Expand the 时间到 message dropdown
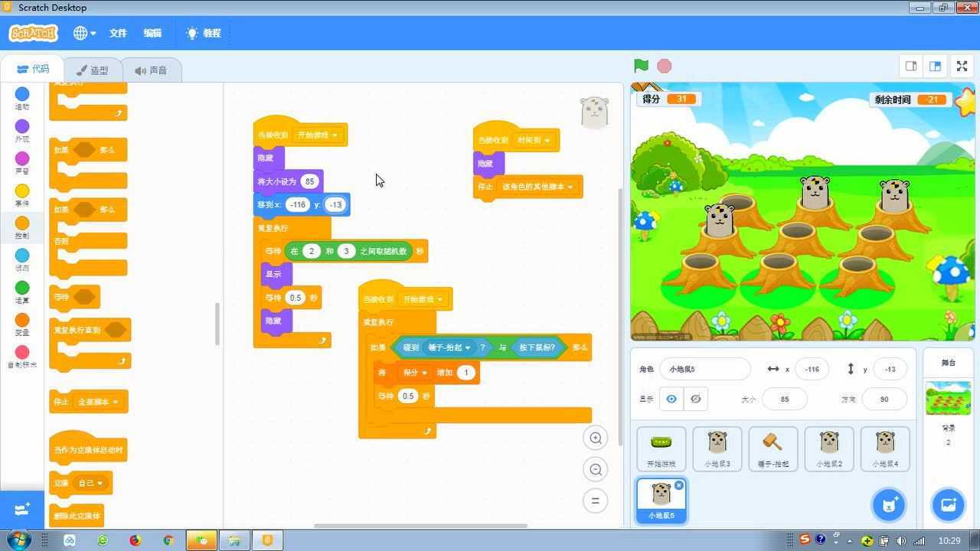980x551 pixels. click(547, 140)
